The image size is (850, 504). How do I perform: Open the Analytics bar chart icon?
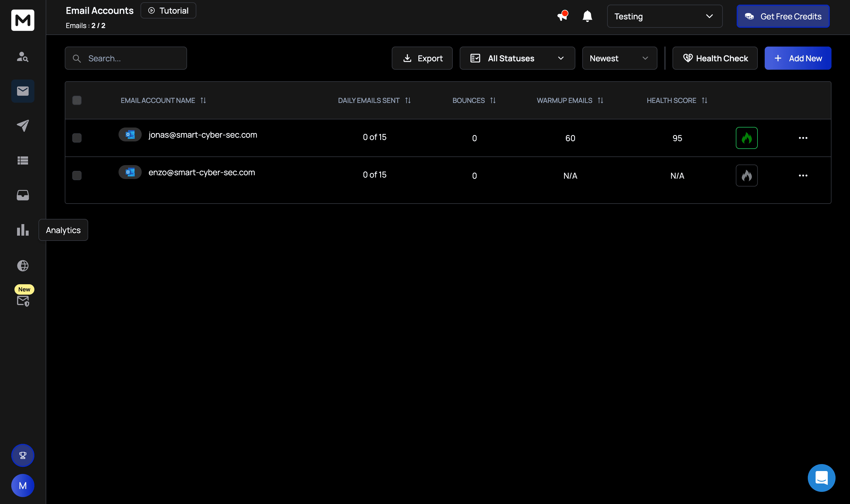(23, 230)
